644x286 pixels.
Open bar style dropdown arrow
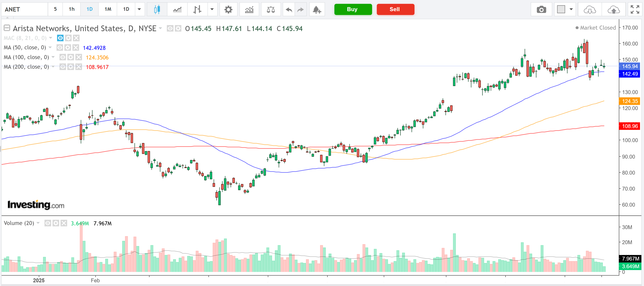[x=212, y=9]
